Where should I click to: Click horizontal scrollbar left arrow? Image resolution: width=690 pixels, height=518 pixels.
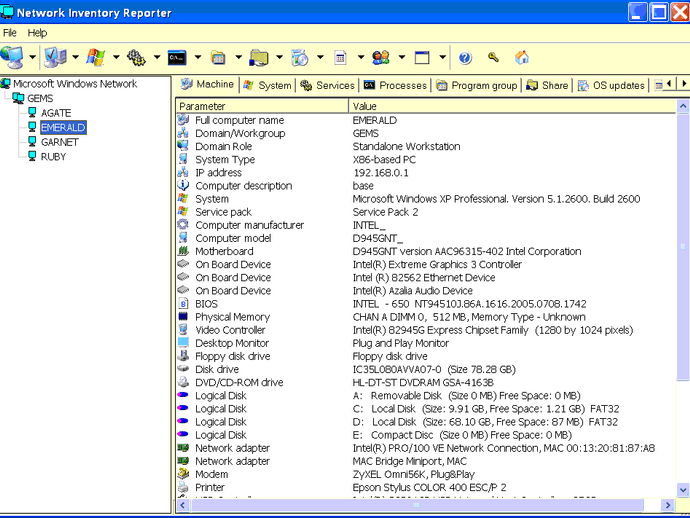(x=183, y=505)
